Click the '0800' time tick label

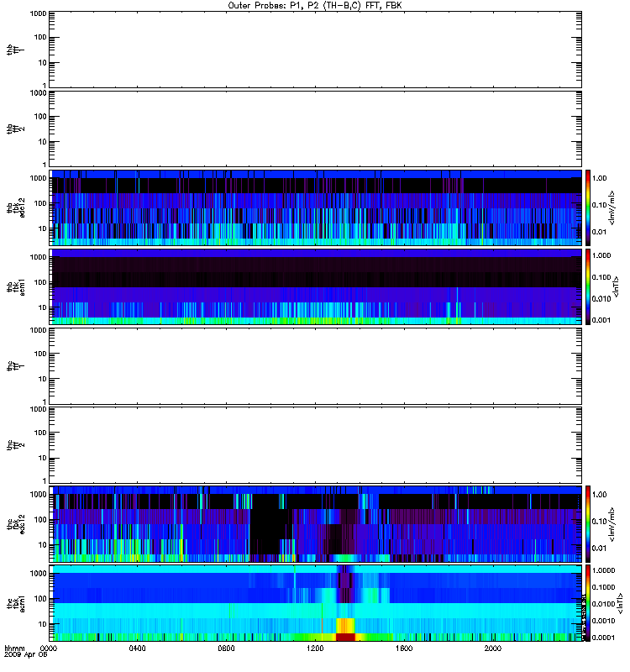point(226,648)
